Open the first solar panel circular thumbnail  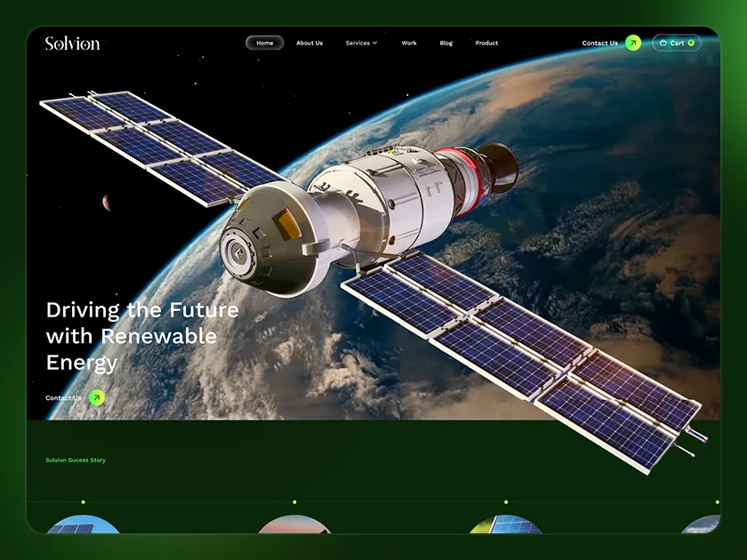pyautogui.click(x=84, y=524)
